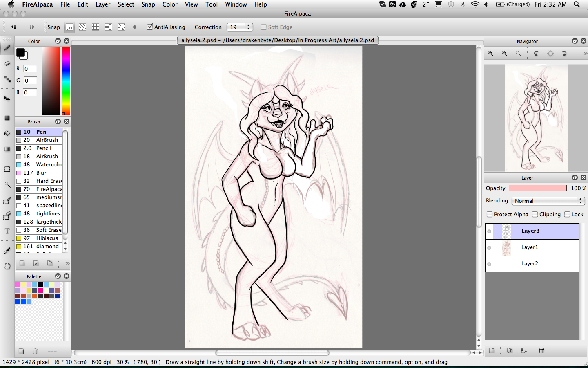Choose the Magic Wand selection tool
Image resolution: width=588 pixels, height=368 pixels.
coord(7,185)
